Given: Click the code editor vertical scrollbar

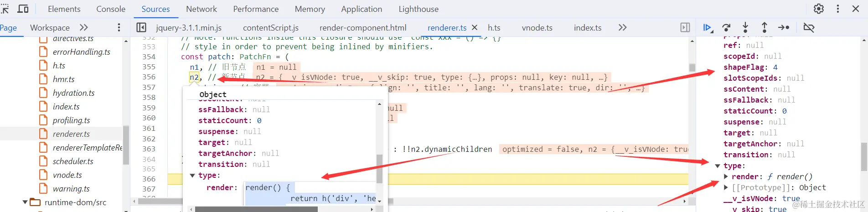Looking at the screenshot, I should (692, 67).
